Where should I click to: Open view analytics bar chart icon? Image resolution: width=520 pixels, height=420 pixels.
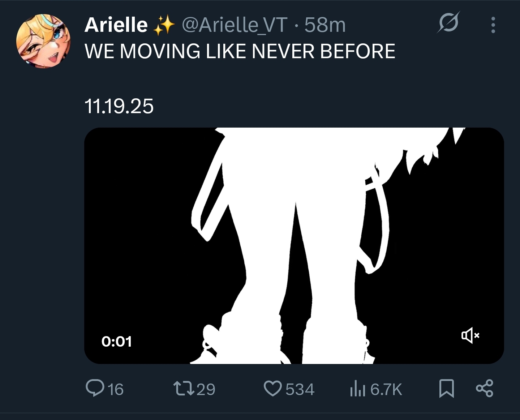coord(358,389)
